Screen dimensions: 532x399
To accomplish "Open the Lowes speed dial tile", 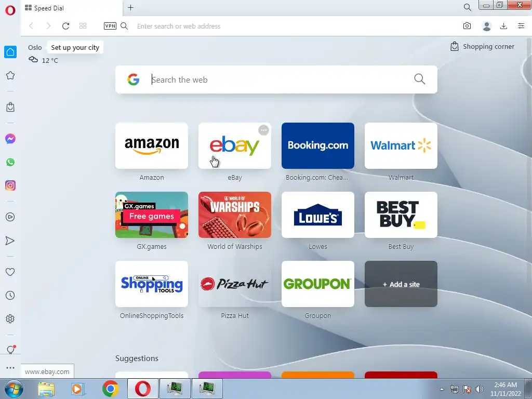I will [318, 215].
